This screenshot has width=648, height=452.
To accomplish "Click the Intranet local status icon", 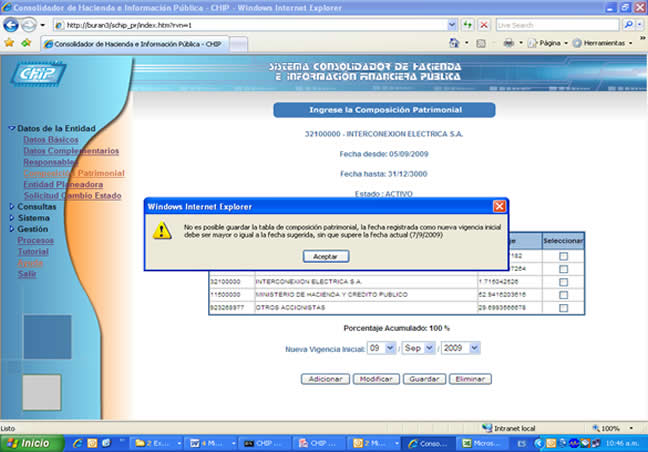I will [x=487, y=428].
